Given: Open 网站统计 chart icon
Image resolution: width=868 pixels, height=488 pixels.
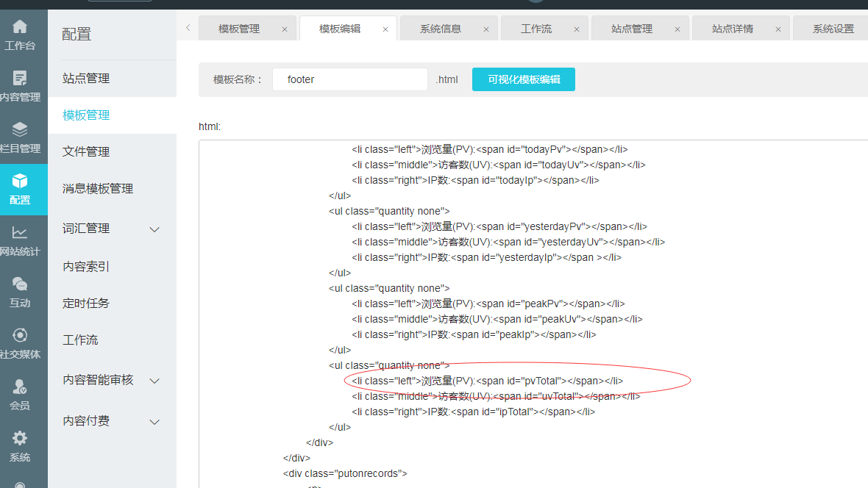Looking at the screenshot, I should [x=20, y=232].
